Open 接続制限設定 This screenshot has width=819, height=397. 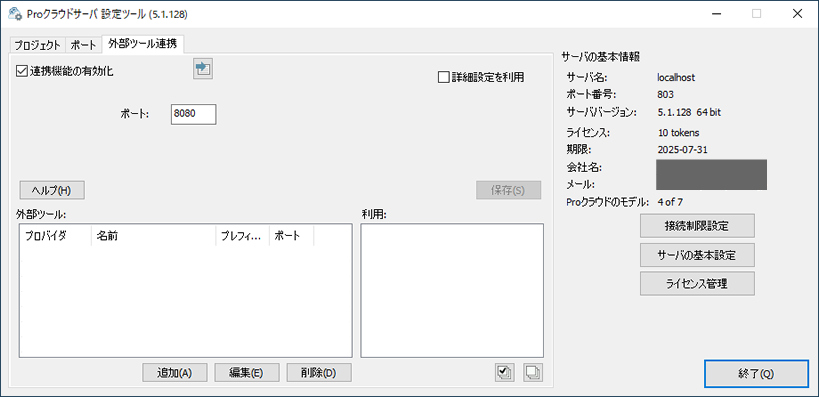pos(697,226)
